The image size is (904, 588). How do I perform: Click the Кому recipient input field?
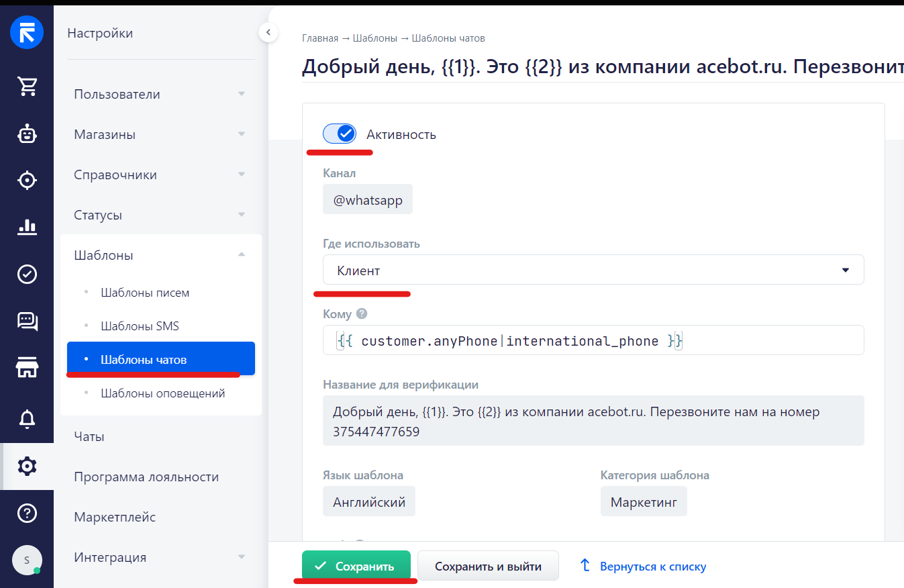tap(593, 340)
